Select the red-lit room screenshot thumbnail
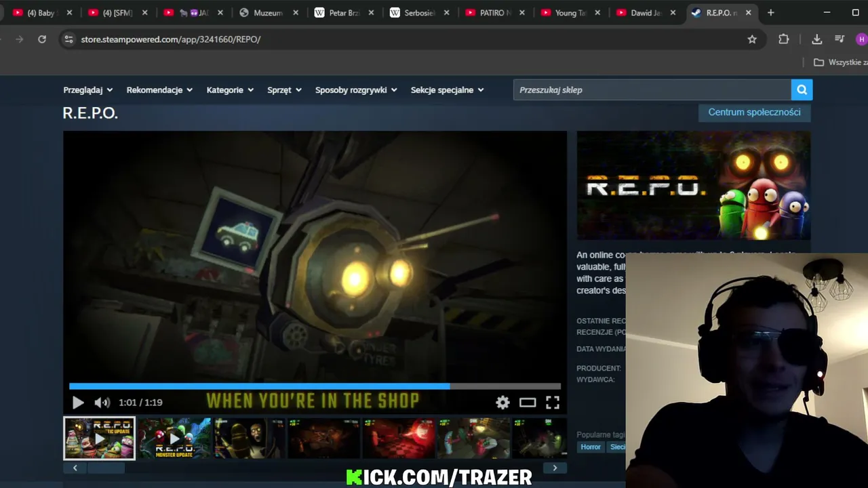The height and width of the screenshot is (488, 868). click(x=398, y=439)
